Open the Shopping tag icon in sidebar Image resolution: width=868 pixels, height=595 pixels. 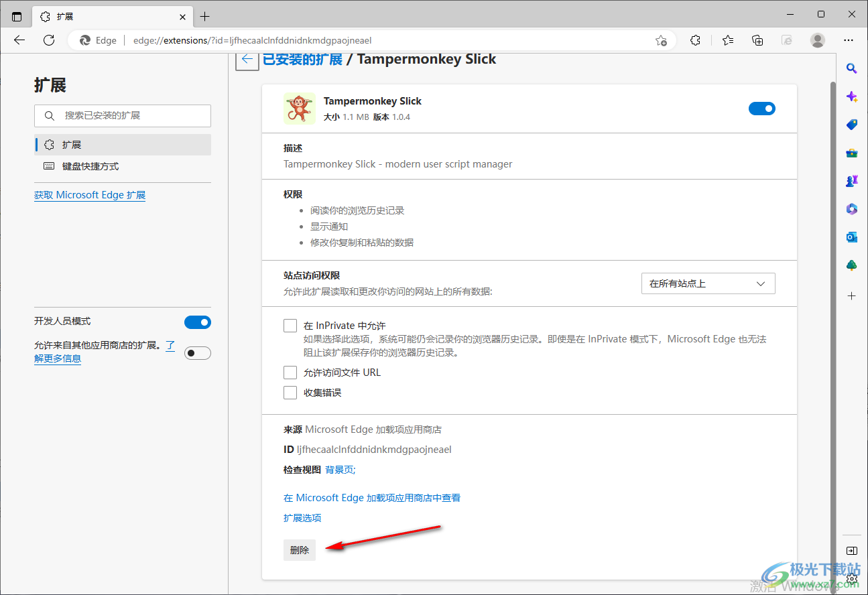[852, 125]
